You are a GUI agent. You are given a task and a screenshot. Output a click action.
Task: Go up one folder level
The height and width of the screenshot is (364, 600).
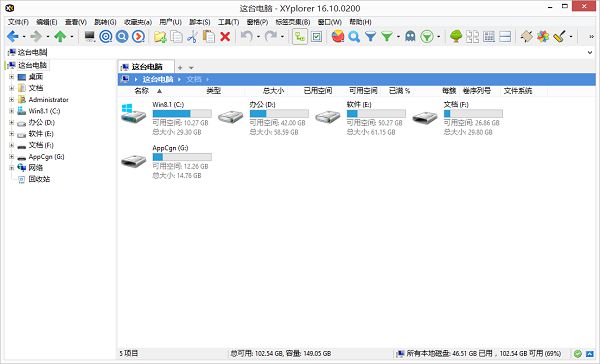[60, 36]
